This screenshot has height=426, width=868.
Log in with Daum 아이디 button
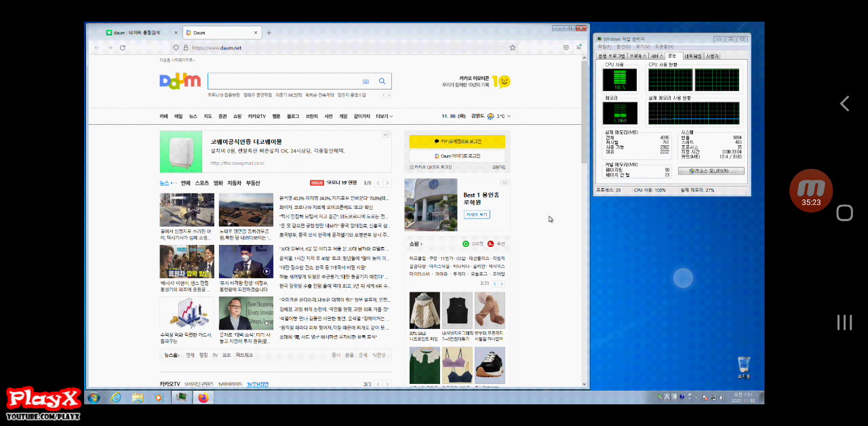[x=457, y=156]
